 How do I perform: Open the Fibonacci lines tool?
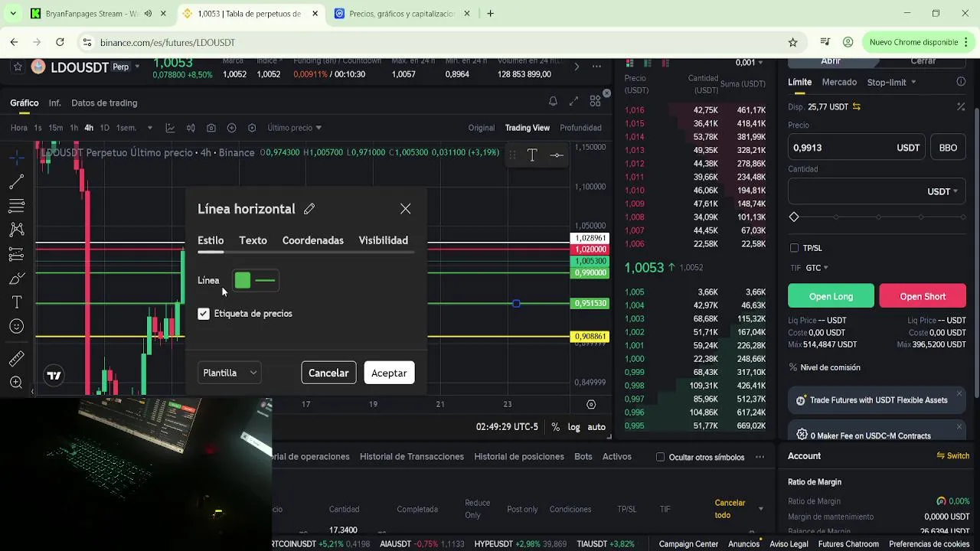(16, 206)
